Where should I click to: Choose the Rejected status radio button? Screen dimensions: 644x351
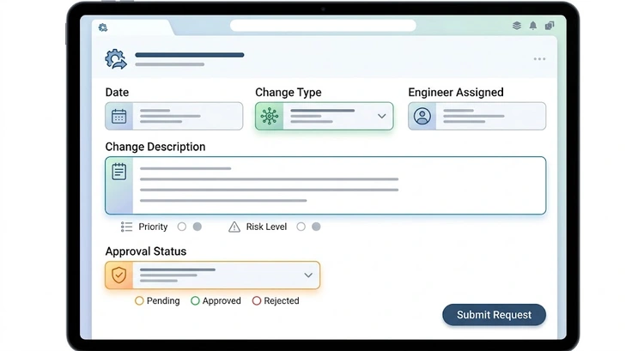(257, 301)
